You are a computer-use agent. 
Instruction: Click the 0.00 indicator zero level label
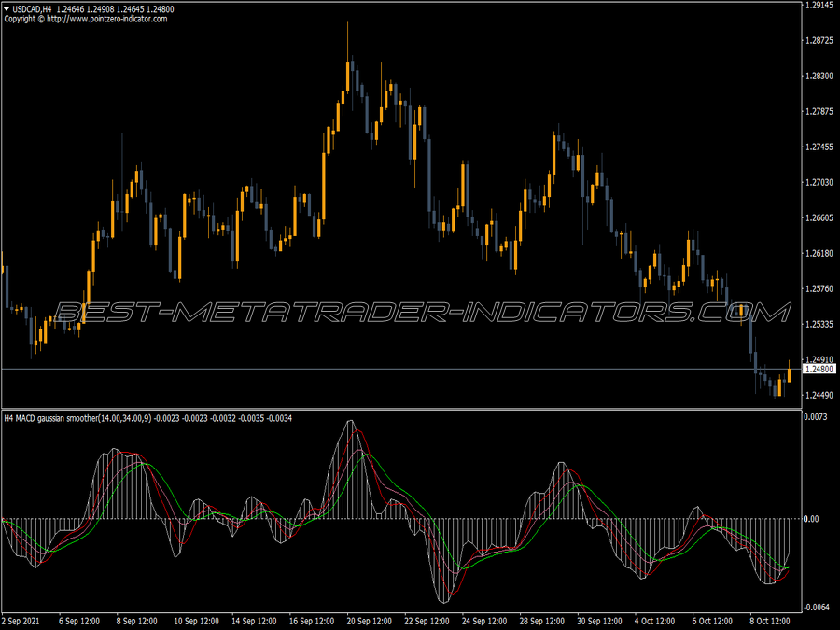pos(811,519)
